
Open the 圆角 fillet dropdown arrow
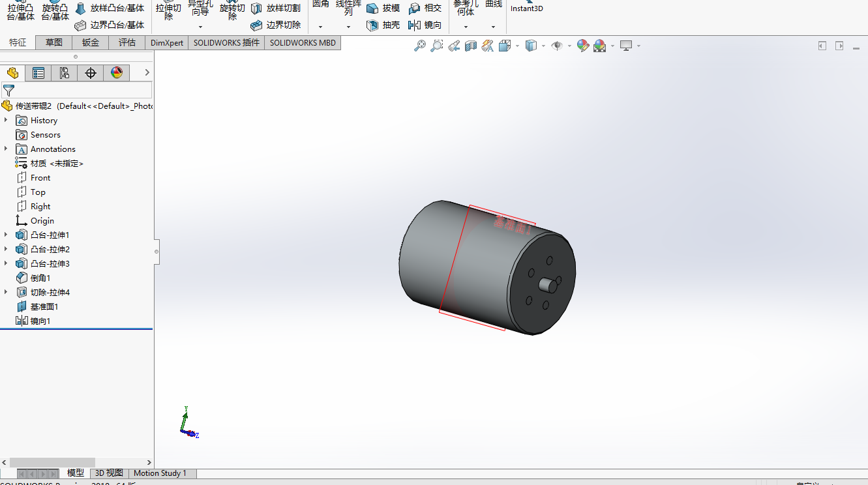pyautogui.click(x=320, y=27)
